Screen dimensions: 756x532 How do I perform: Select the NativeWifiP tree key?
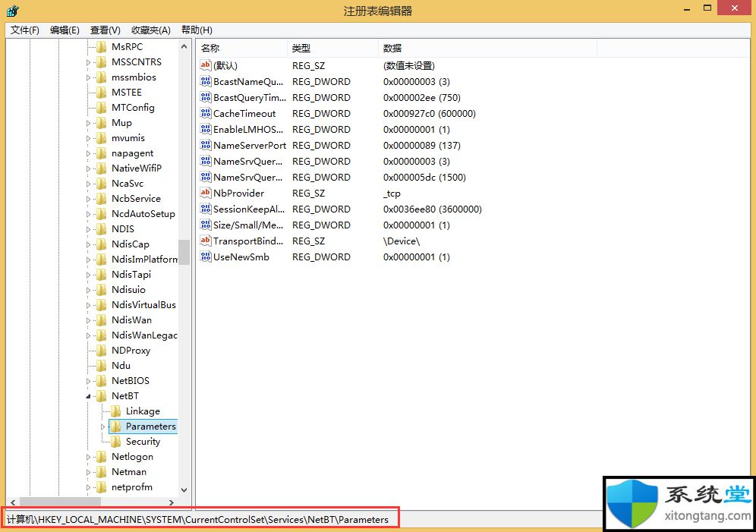coord(137,168)
